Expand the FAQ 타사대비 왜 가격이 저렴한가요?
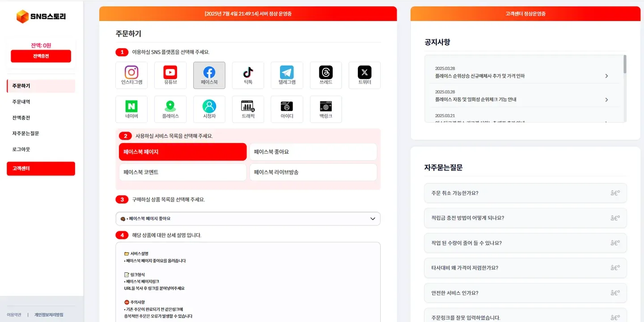644x322 pixels. (x=525, y=268)
